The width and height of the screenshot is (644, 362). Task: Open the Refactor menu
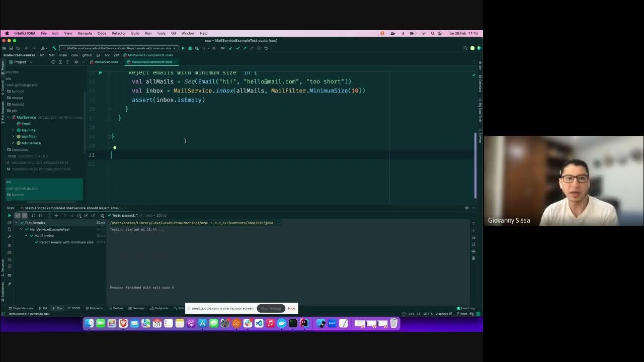[118, 33]
